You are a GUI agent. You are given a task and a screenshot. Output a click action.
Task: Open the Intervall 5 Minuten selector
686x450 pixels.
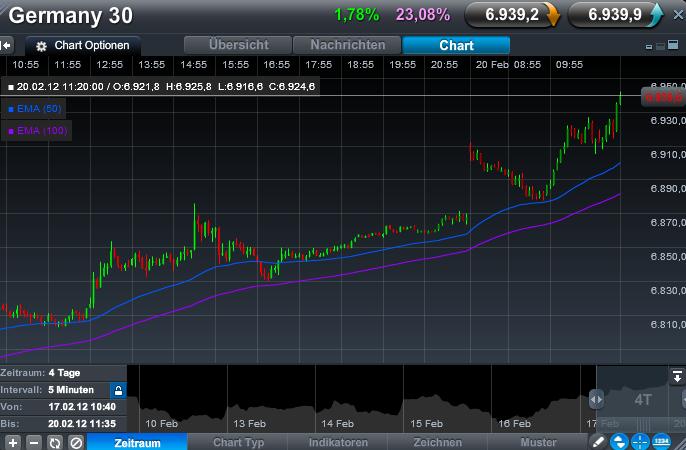[55, 390]
